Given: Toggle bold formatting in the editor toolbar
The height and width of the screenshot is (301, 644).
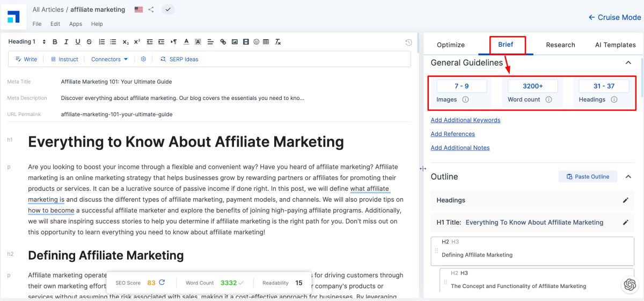Looking at the screenshot, I should 55,42.
